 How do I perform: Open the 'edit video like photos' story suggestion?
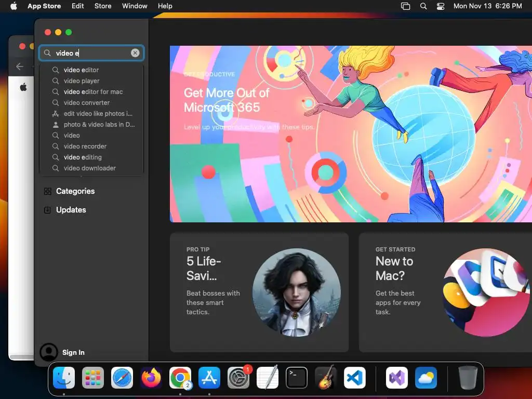pos(91,114)
